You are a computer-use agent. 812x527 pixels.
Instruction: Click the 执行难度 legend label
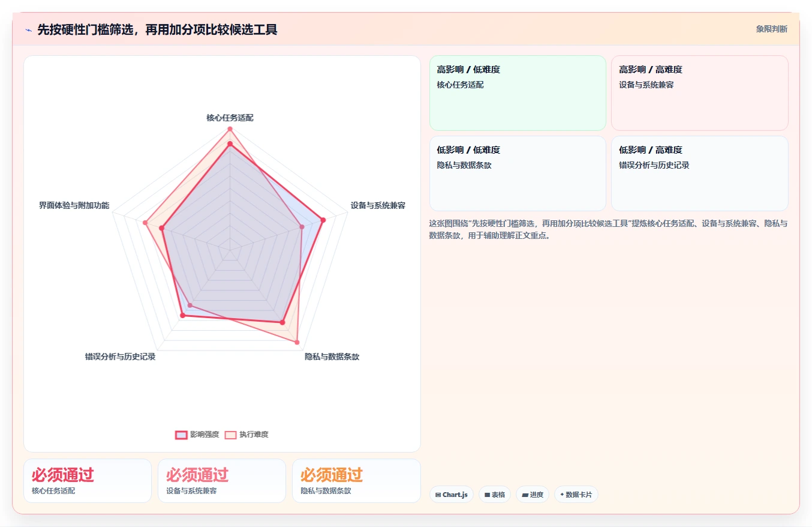pos(254,435)
